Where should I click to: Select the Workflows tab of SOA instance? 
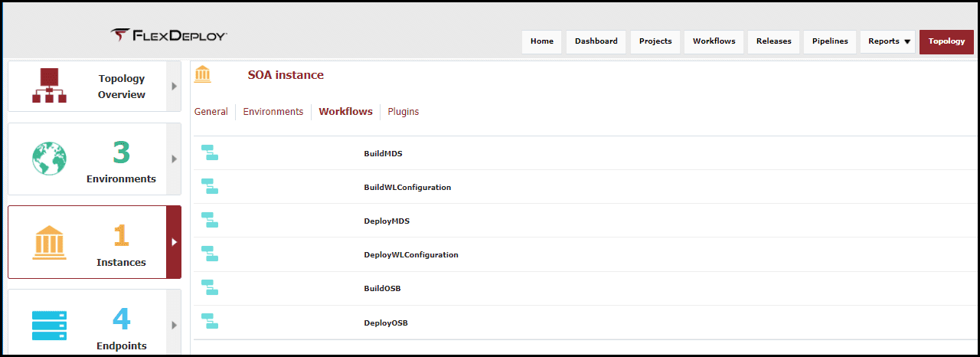pyautogui.click(x=345, y=111)
